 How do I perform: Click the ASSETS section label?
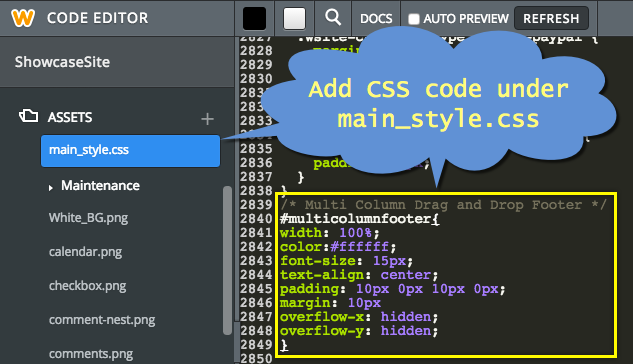pos(70,117)
